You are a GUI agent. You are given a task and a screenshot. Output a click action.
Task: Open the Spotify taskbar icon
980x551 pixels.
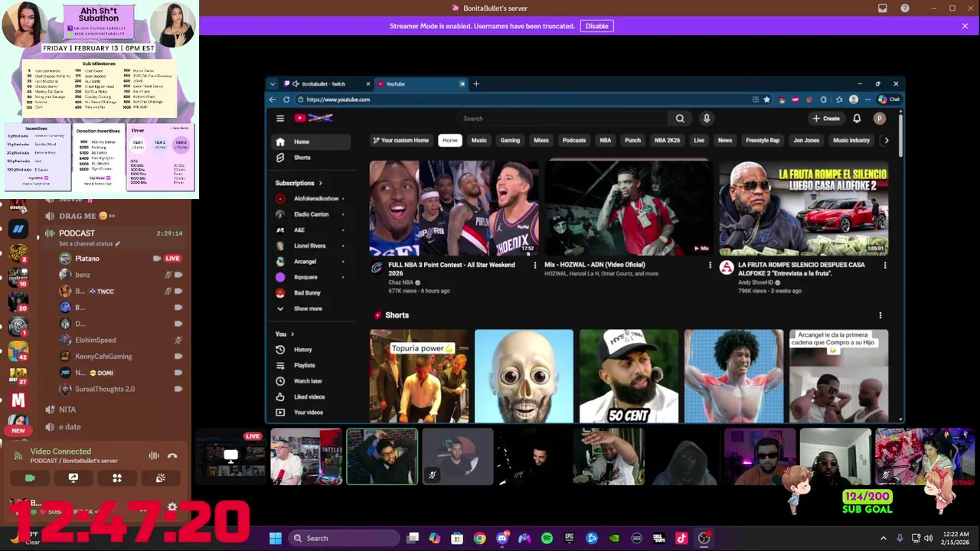click(x=547, y=538)
